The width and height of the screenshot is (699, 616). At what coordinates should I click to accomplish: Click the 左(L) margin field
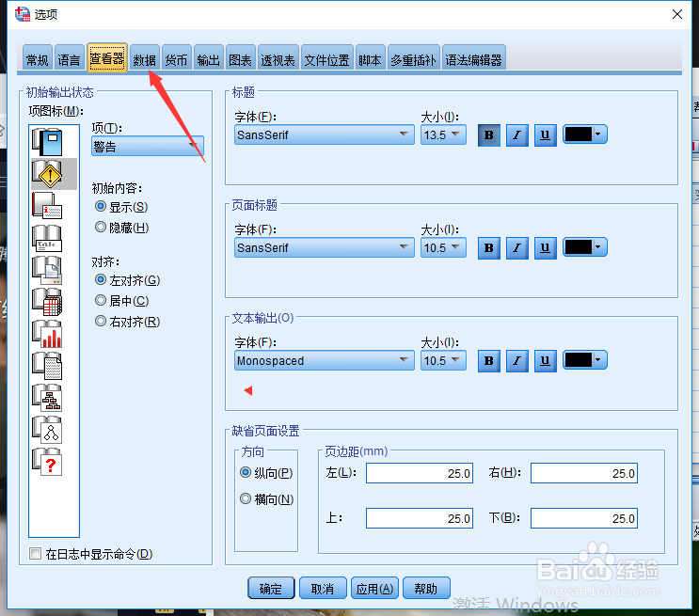(x=420, y=473)
